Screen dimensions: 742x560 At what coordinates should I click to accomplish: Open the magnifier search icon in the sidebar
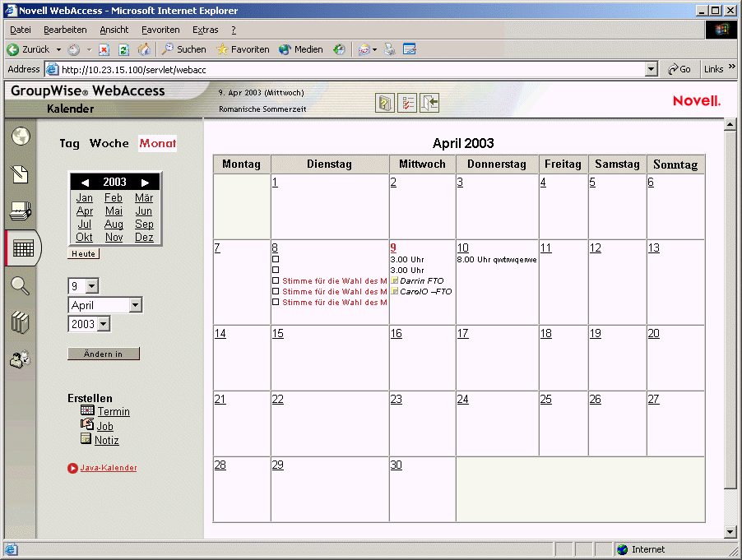[20, 285]
